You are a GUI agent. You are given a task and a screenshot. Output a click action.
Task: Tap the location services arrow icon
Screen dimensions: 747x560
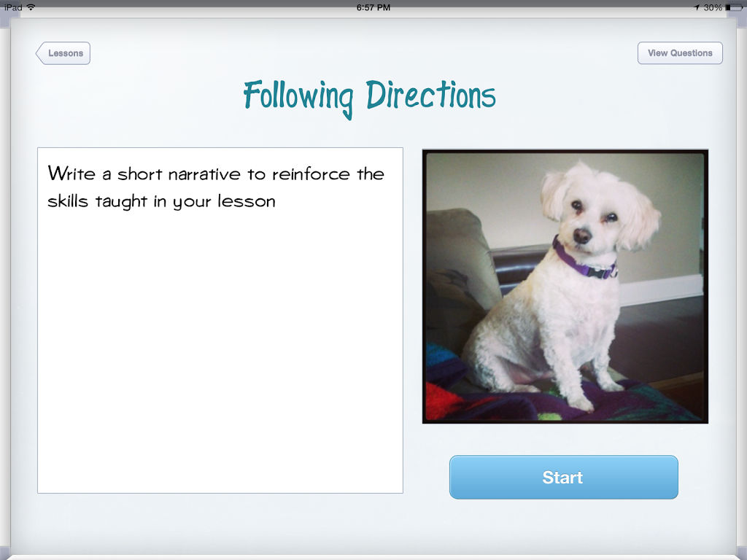697,7
